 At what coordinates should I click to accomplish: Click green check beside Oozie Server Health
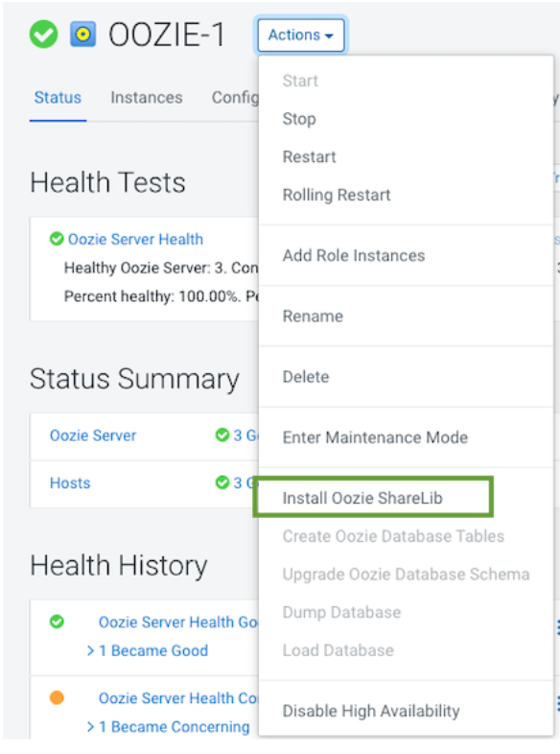57,239
